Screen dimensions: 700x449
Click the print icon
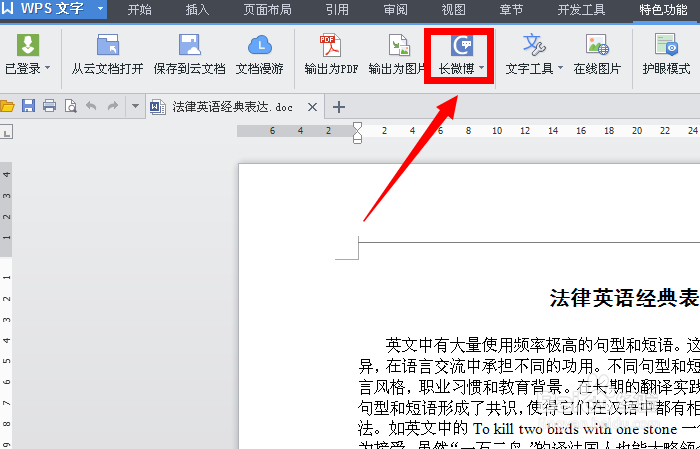[x=49, y=106]
